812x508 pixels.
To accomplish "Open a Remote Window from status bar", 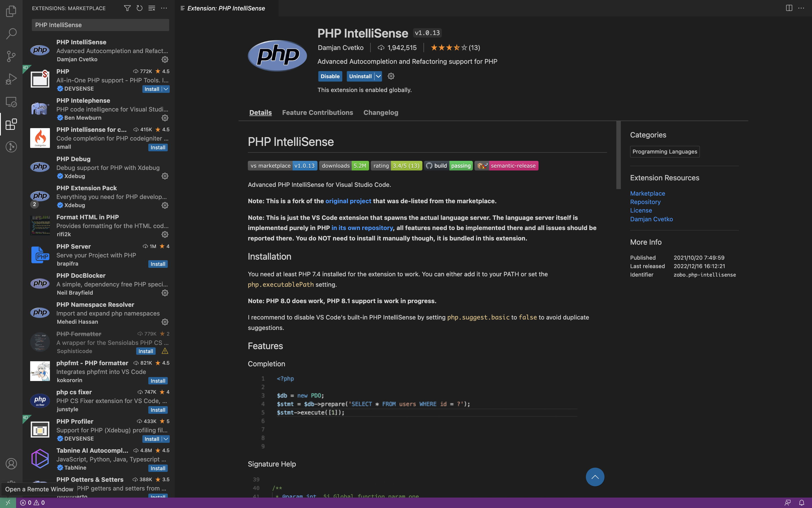I will [x=8, y=503].
